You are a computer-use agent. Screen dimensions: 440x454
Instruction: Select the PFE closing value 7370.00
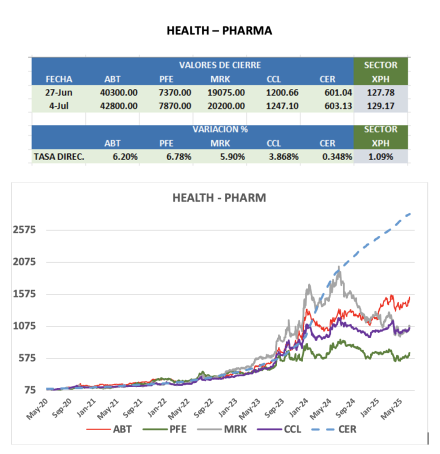[x=175, y=93]
